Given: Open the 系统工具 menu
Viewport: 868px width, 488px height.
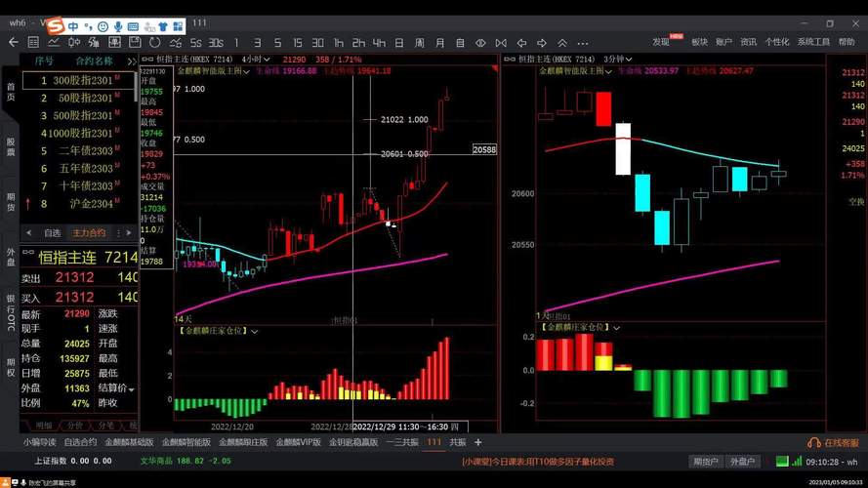Looking at the screenshot, I should 812,42.
